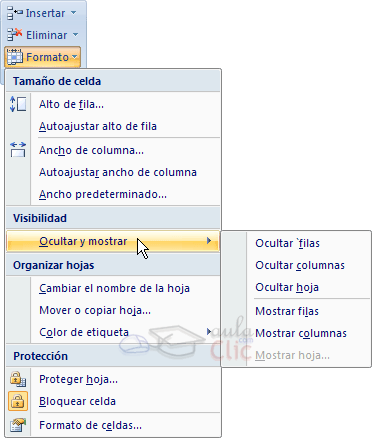Click the Eliminar button label
Screen dimensions: 372x438
(47, 35)
